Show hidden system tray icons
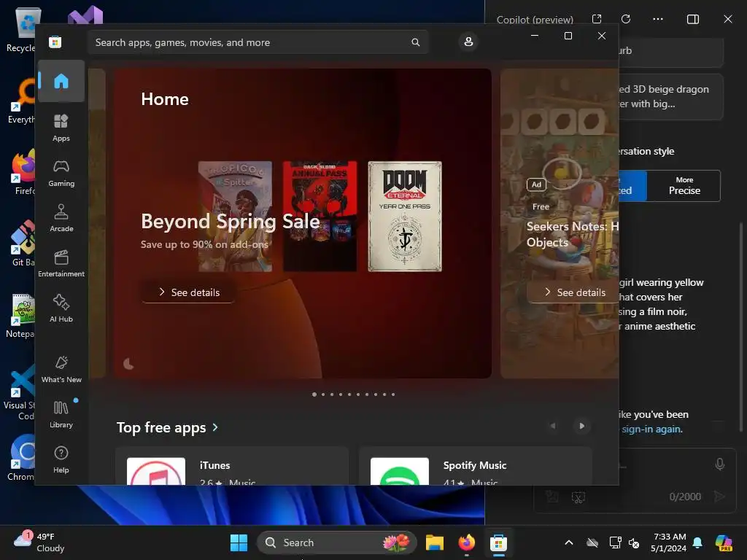The width and height of the screenshot is (747, 560). (569, 542)
